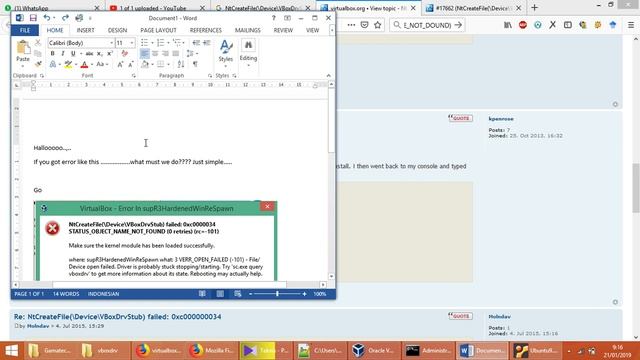Apply numbered list
Screen dimensions: 640x360
point(160,43)
